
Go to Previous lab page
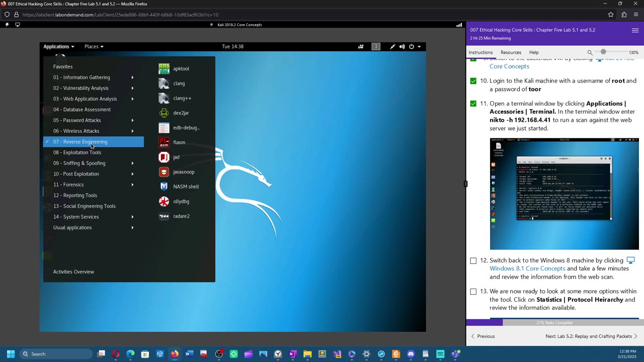pyautogui.click(x=482, y=336)
